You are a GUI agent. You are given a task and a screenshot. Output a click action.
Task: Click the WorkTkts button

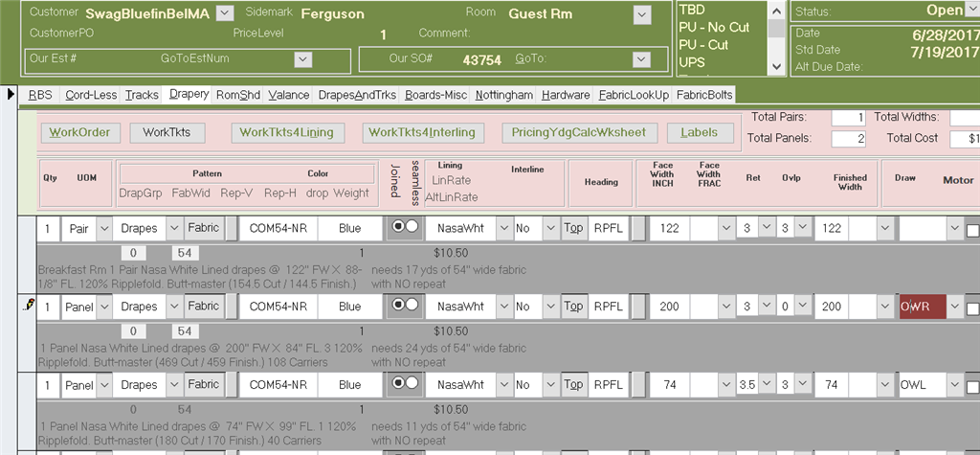[x=168, y=133]
